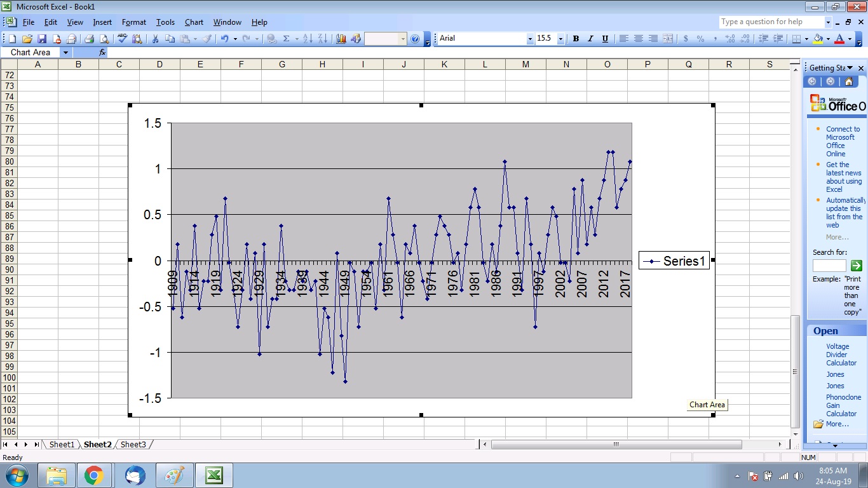This screenshot has height=488, width=868.
Task: Open the Chart menu
Action: [194, 22]
